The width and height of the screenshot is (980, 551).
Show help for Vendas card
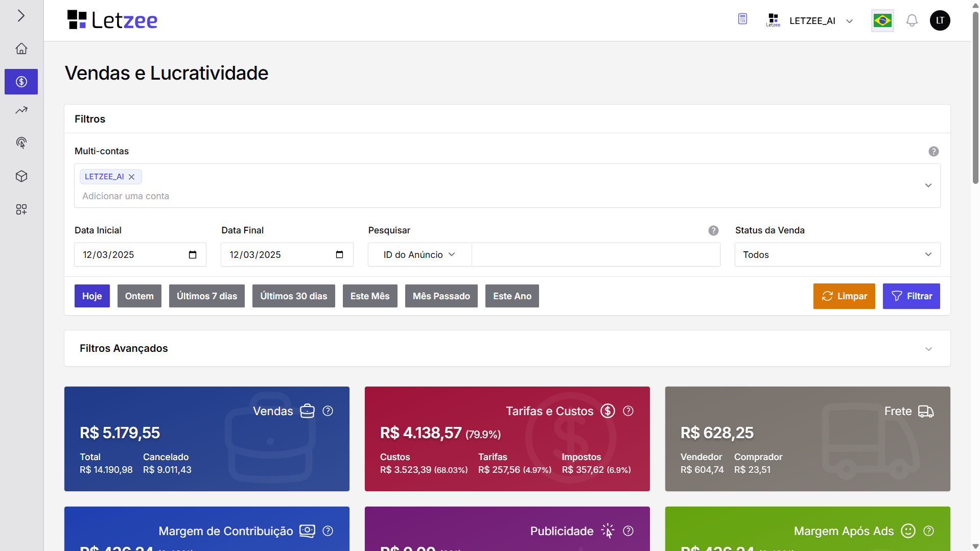click(328, 411)
